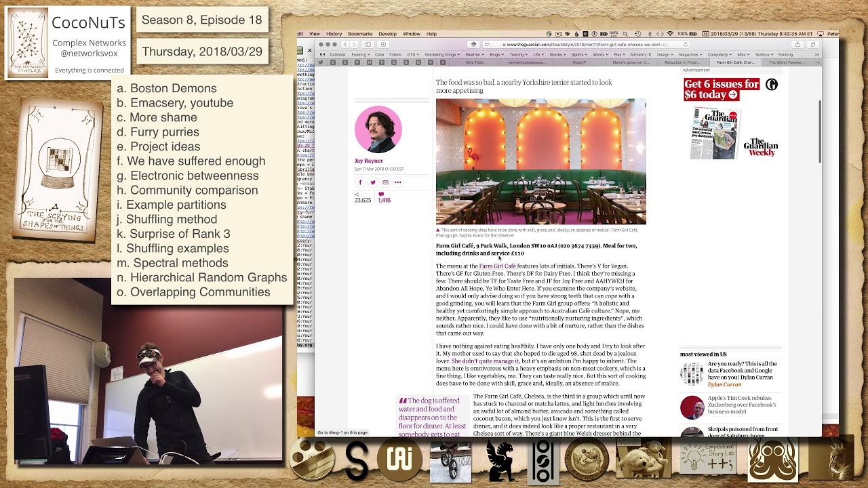Click the black S dock icon
The width and height of the screenshot is (868, 488).
[x=357, y=460]
